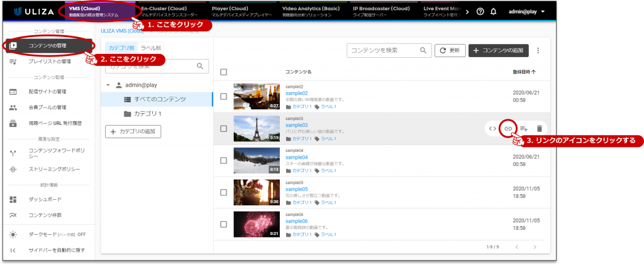Switch to the ラベル別 tab
Image resolution: width=644 pixels, height=265 pixels.
click(x=150, y=48)
